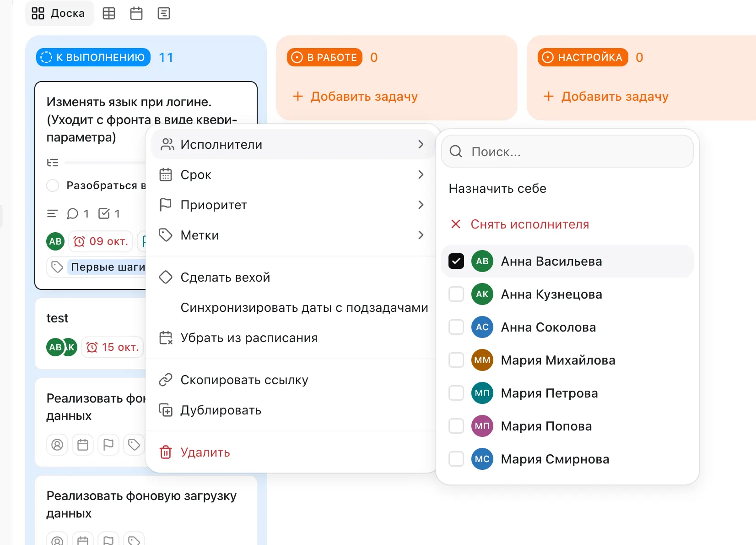This screenshot has width=756, height=545.
Task: Click the АВ avatar on the test card
Action: pyautogui.click(x=55, y=347)
